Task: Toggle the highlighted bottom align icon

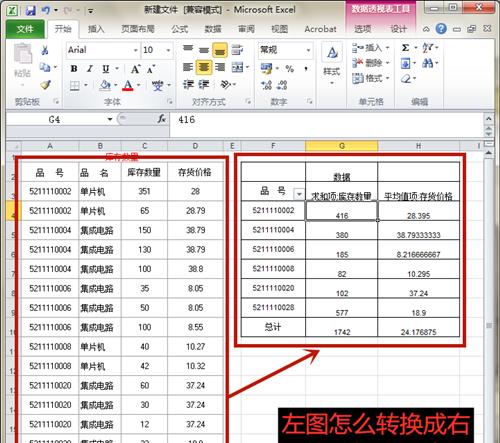Action: coord(219,50)
